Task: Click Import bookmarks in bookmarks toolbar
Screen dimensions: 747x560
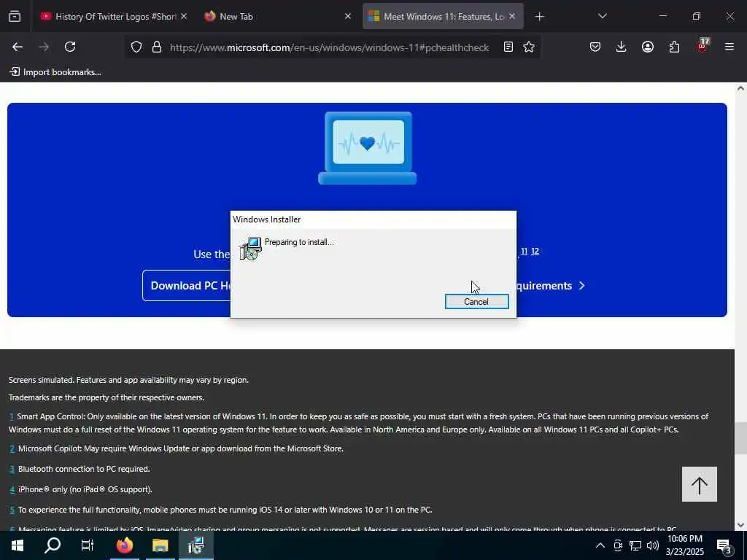Action: point(55,72)
